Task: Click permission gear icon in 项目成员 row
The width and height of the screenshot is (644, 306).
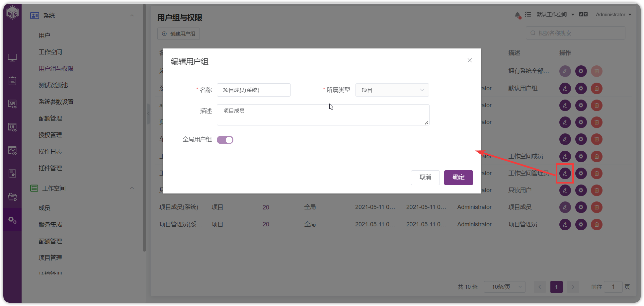Action: click(581, 207)
